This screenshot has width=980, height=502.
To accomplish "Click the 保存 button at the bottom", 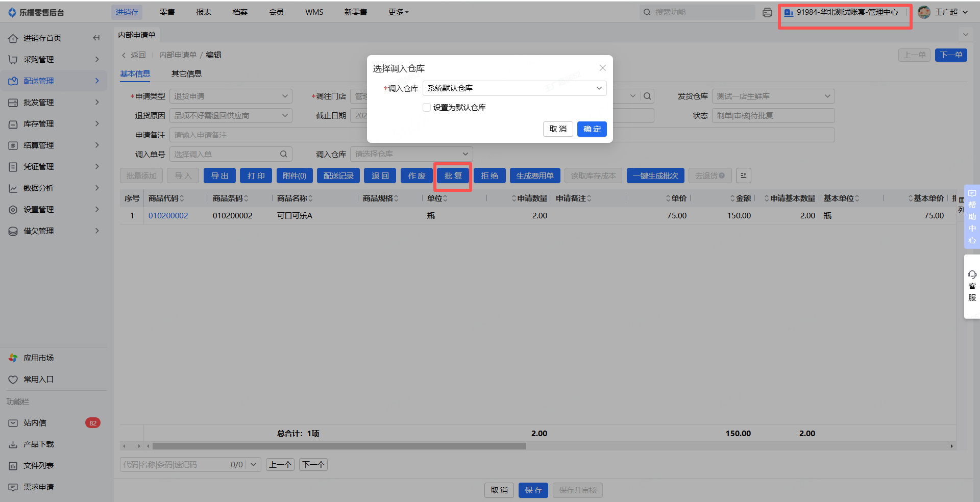I will click(533, 490).
